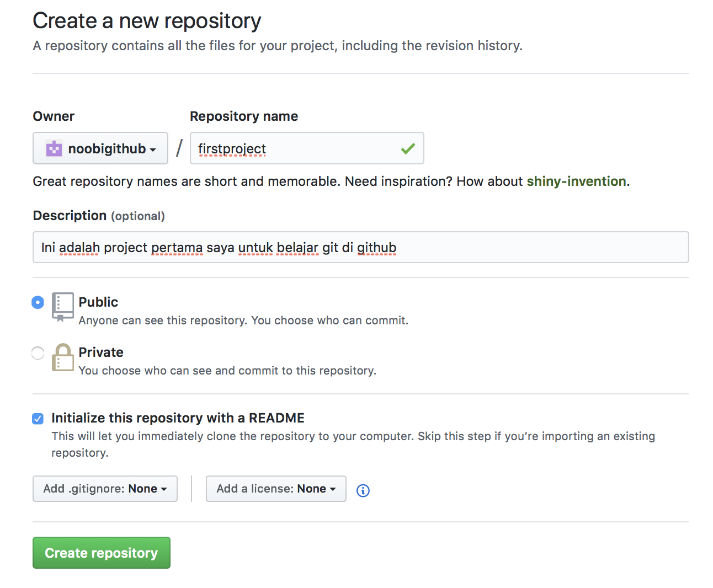Click the noobigithub owner avatar icon
This screenshot has height=588, width=713.
point(54,149)
